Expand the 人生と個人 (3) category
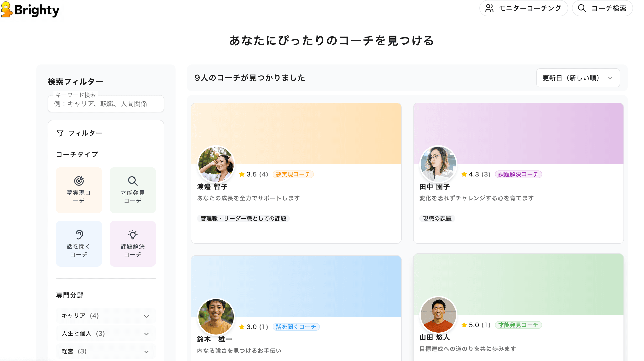Viewport: 644px width, 361px height. pyautogui.click(x=106, y=334)
